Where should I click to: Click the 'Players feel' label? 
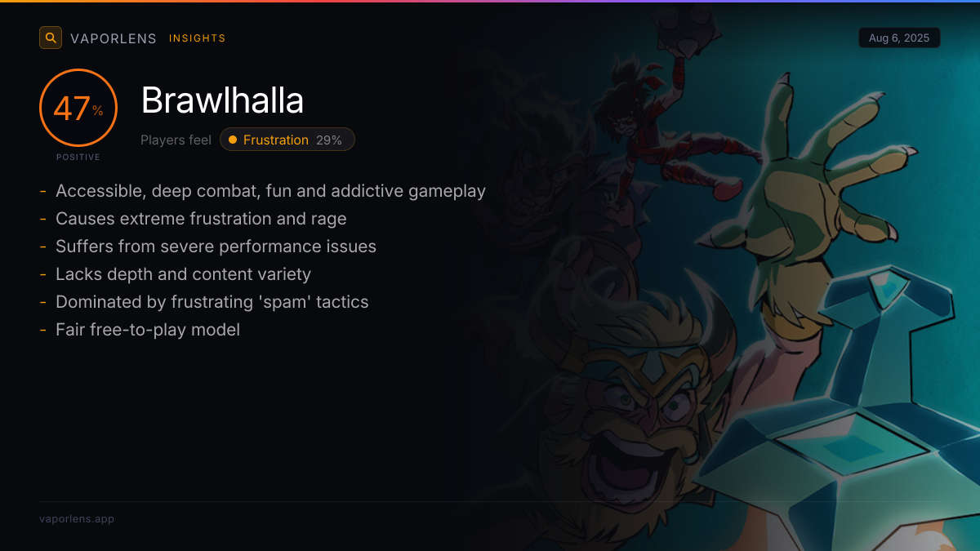[176, 140]
